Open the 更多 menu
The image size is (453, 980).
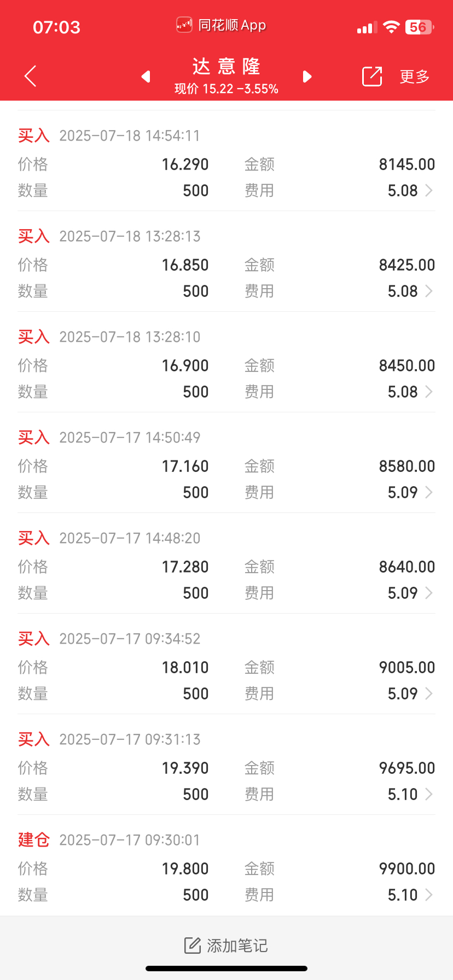[x=415, y=77]
